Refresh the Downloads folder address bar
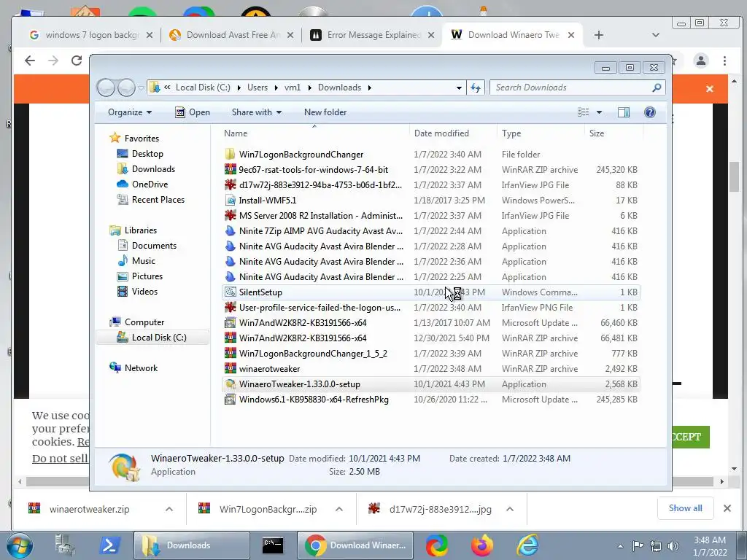 (x=476, y=87)
